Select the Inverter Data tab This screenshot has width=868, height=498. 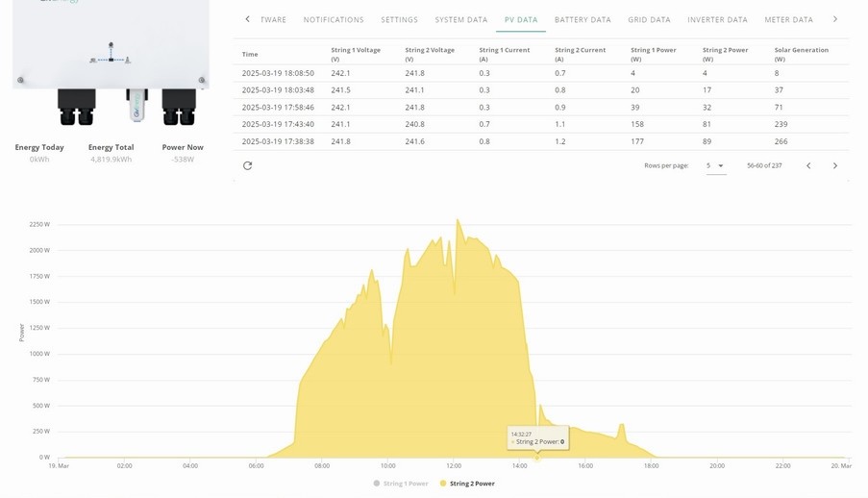click(717, 19)
